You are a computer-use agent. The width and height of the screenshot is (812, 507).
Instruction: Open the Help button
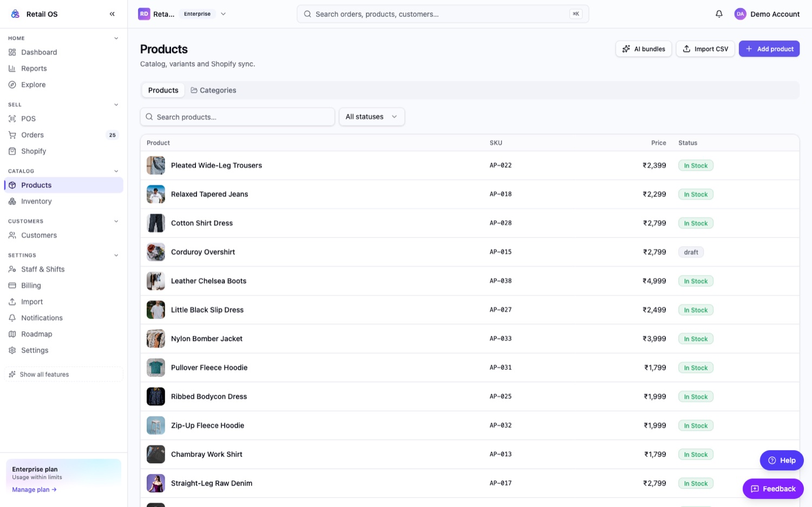(x=782, y=460)
